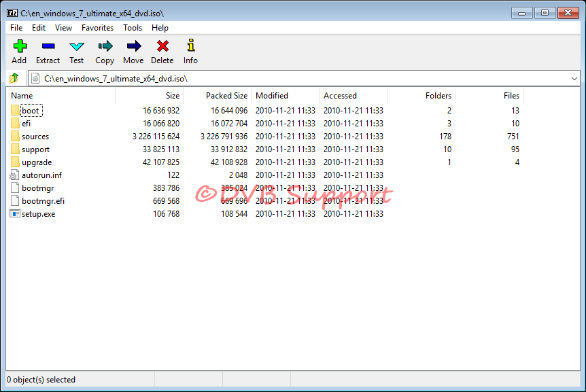Select the bootmgr file icon
Viewport: 586px width, 392px height.
click(x=15, y=188)
